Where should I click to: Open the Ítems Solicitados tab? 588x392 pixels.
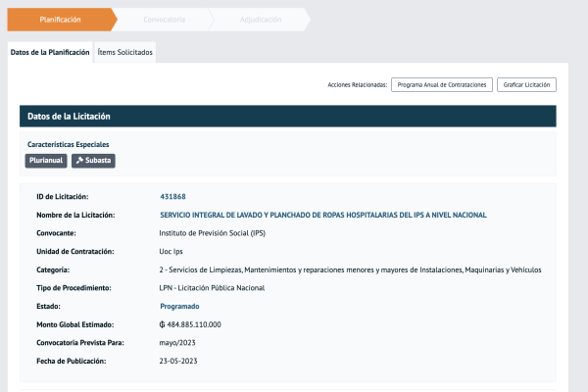(x=125, y=51)
